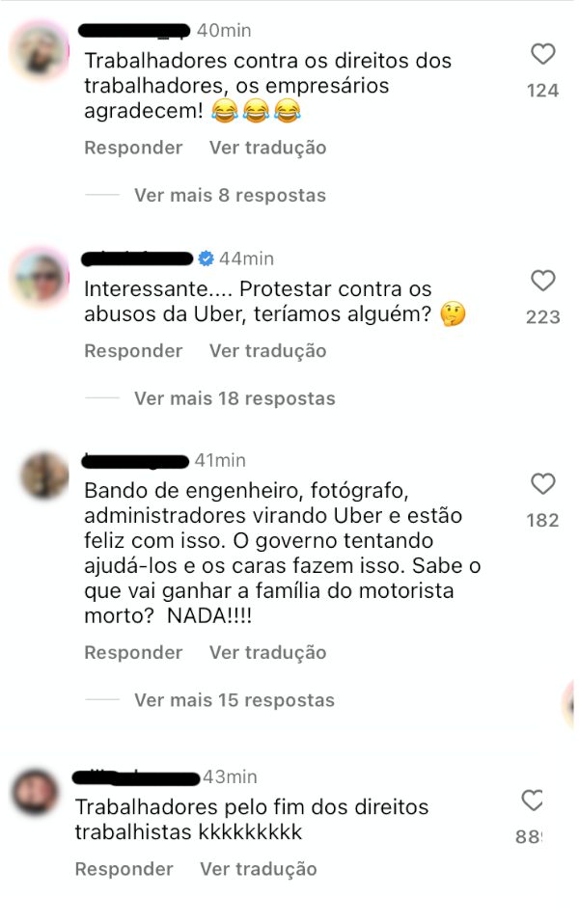
Task: Reply to the 'abusos da Uber' comment
Action: pos(133,351)
